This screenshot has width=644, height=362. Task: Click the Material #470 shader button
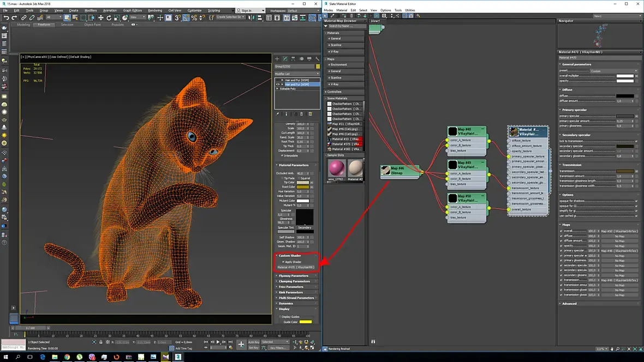pyautogui.click(x=295, y=267)
